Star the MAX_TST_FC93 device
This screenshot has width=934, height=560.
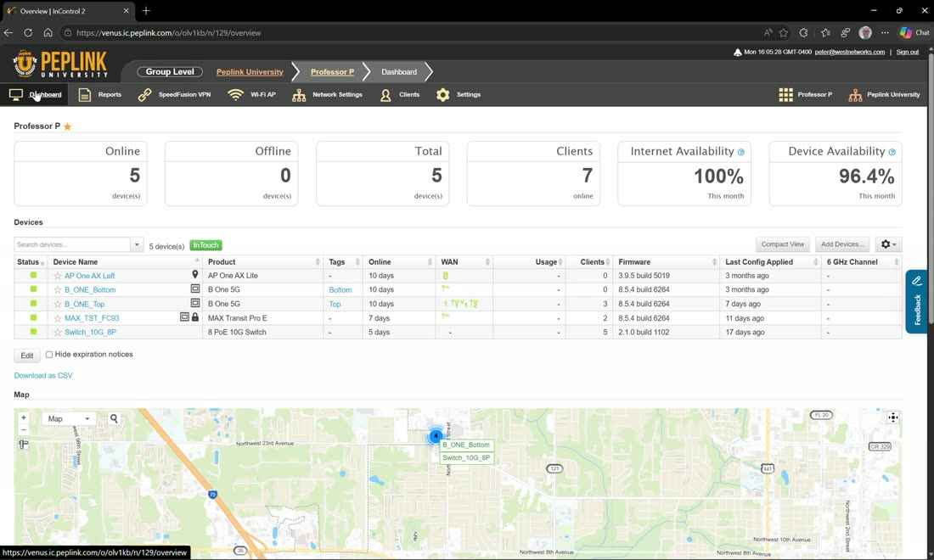click(x=58, y=318)
